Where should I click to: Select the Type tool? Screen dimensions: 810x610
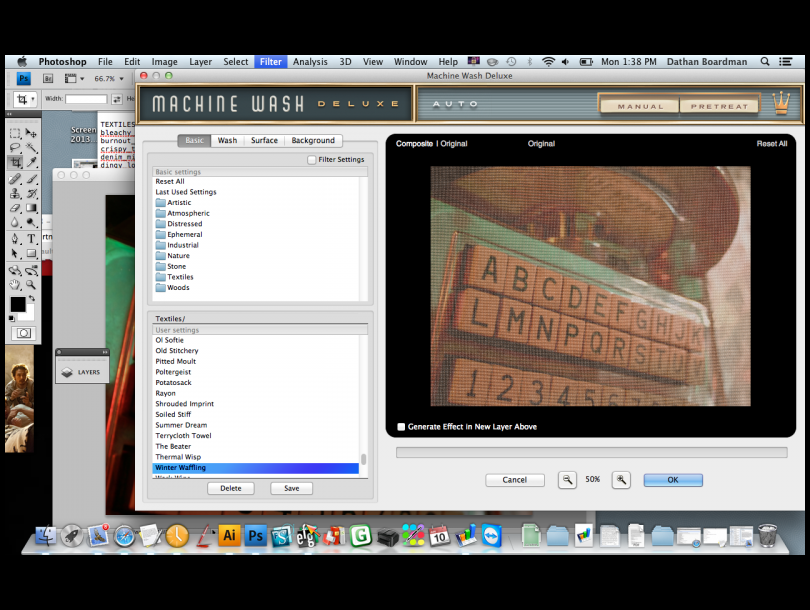(31, 239)
